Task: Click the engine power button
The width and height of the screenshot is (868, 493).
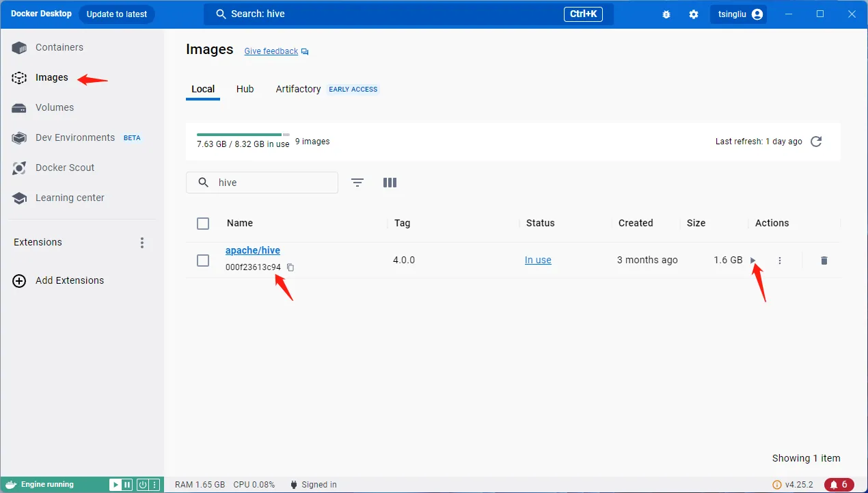Action: 143,485
